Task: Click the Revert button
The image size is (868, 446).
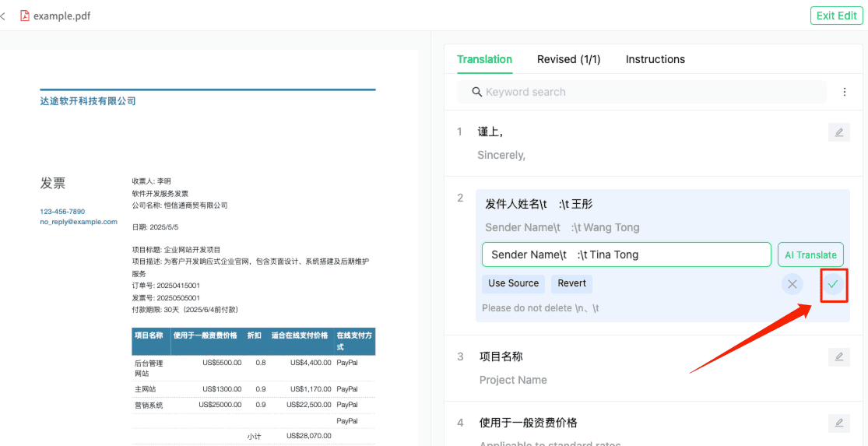Action: [571, 283]
